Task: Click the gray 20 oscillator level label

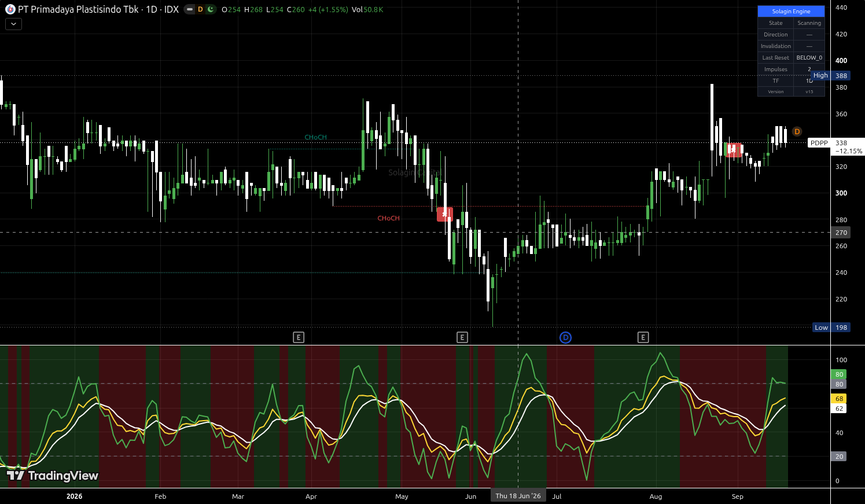Action: [x=839, y=457]
